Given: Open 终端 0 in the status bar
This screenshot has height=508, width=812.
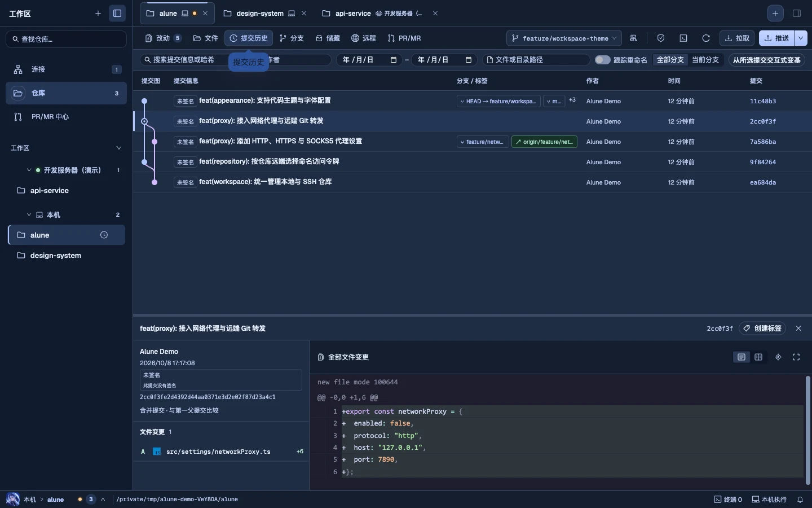Looking at the screenshot, I should (728, 500).
